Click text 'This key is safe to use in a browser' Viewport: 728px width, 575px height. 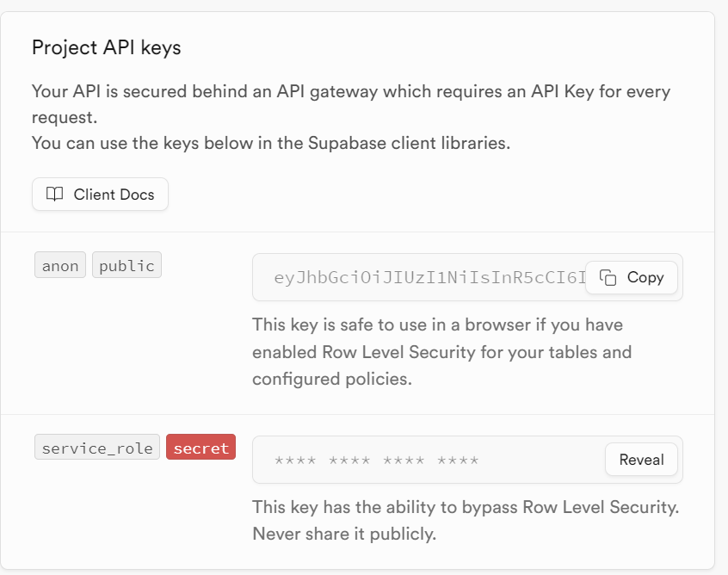(392, 325)
